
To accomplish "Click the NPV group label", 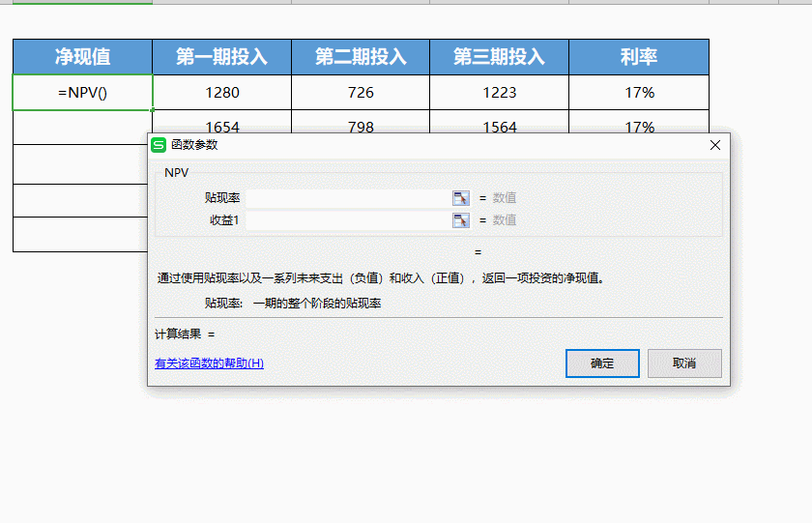I will 176,173.
